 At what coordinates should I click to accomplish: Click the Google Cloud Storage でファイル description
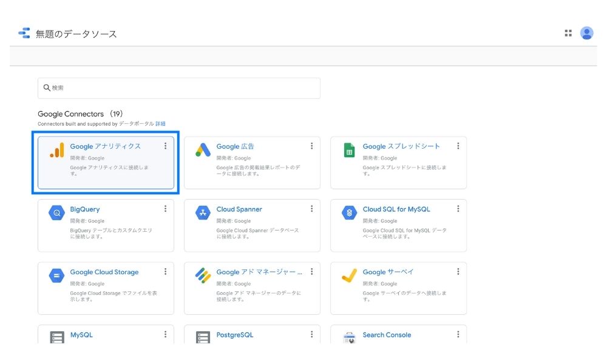click(x=114, y=296)
